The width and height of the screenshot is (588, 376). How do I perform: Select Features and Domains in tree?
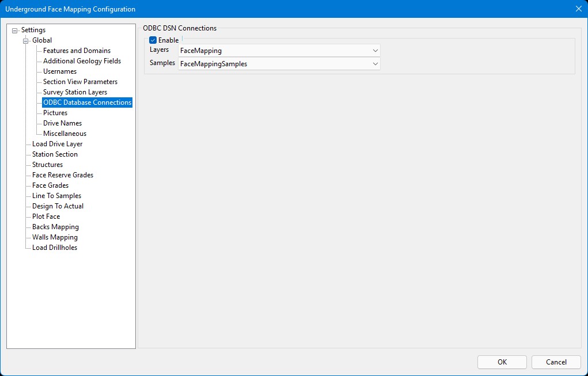(x=77, y=51)
